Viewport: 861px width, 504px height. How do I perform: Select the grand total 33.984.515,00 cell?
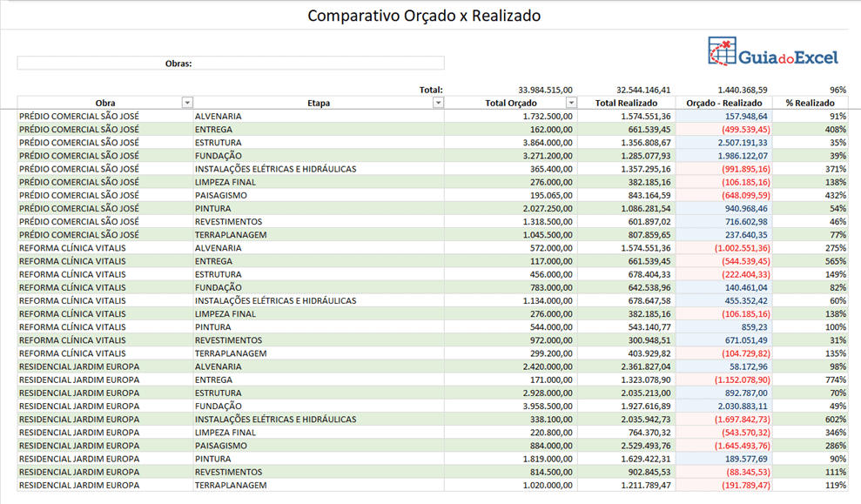pos(545,89)
